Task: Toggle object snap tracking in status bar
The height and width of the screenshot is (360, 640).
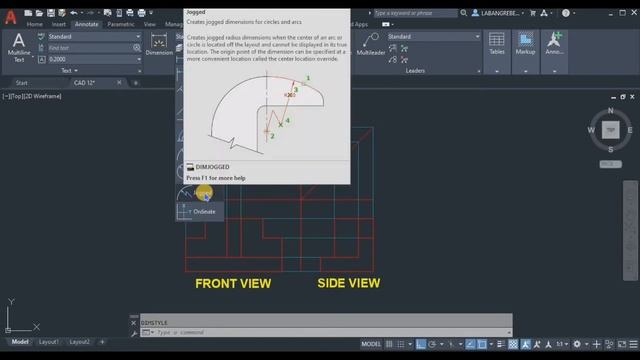Action: (x=470, y=344)
